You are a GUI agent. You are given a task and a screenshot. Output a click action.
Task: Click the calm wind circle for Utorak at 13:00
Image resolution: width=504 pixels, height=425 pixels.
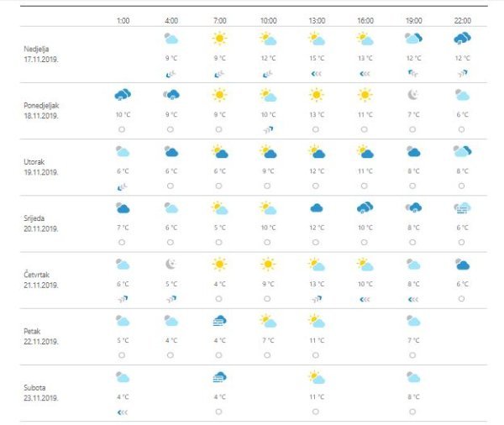[316, 186]
